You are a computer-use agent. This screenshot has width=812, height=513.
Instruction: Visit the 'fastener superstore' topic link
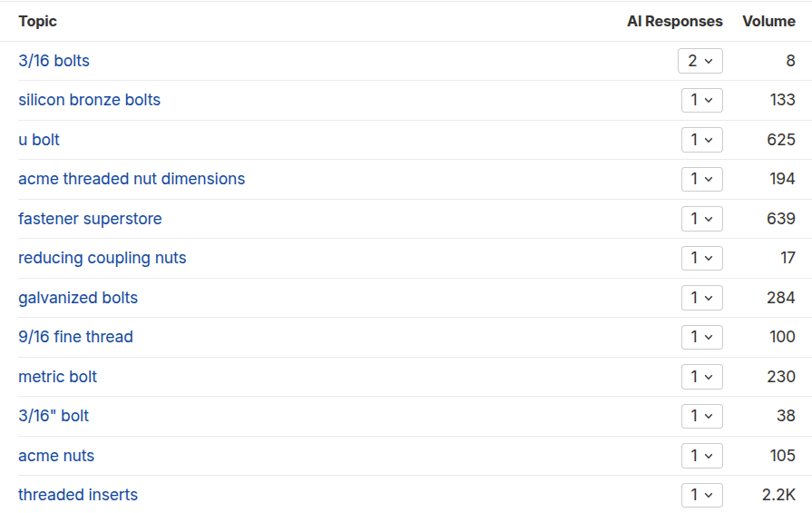tap(90, 219)
